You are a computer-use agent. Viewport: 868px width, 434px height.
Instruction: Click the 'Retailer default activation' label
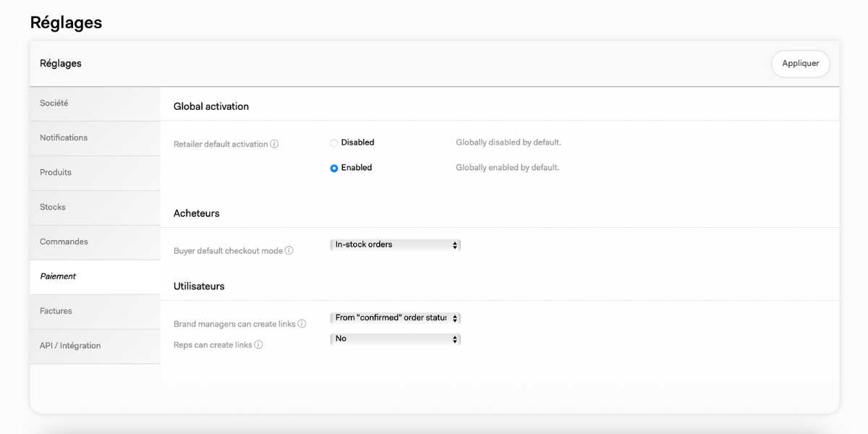221,145
